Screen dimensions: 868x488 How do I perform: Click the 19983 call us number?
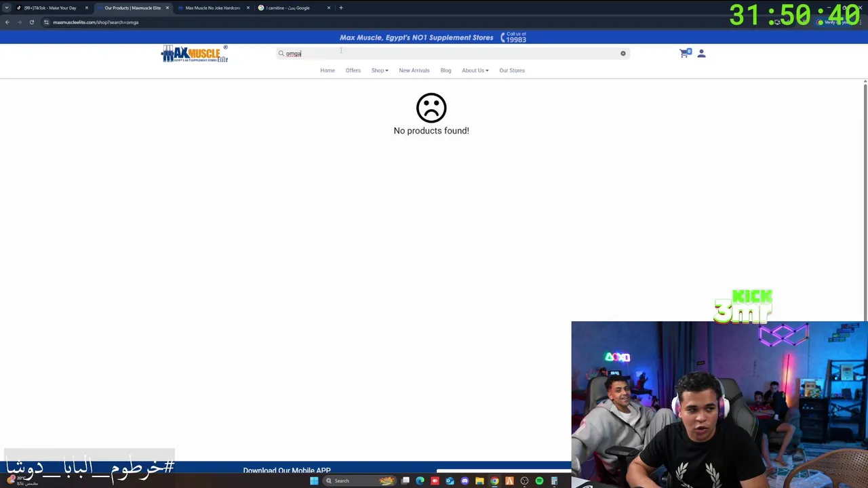tap(516, 39)
